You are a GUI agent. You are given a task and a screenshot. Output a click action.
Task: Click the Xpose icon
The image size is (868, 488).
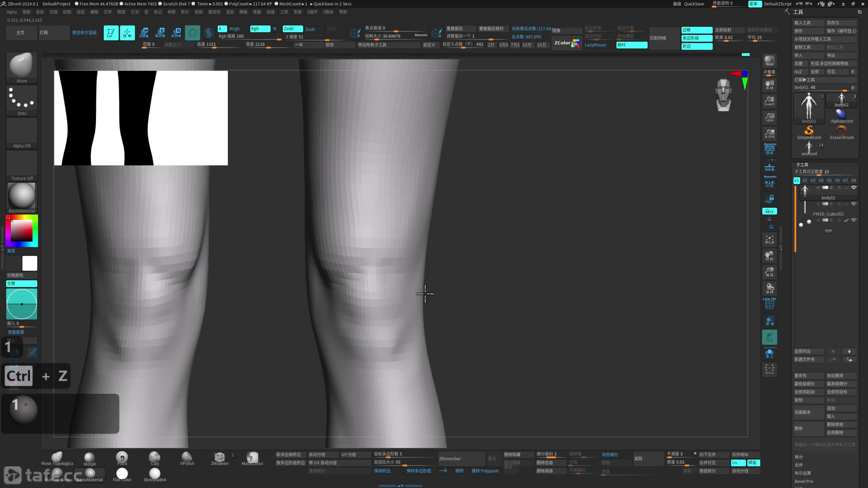click(769, 369)
